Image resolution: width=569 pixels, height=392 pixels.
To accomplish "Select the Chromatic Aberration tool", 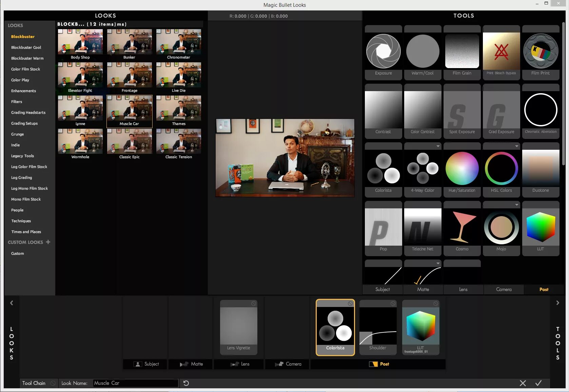I will [x=541, y=111].
